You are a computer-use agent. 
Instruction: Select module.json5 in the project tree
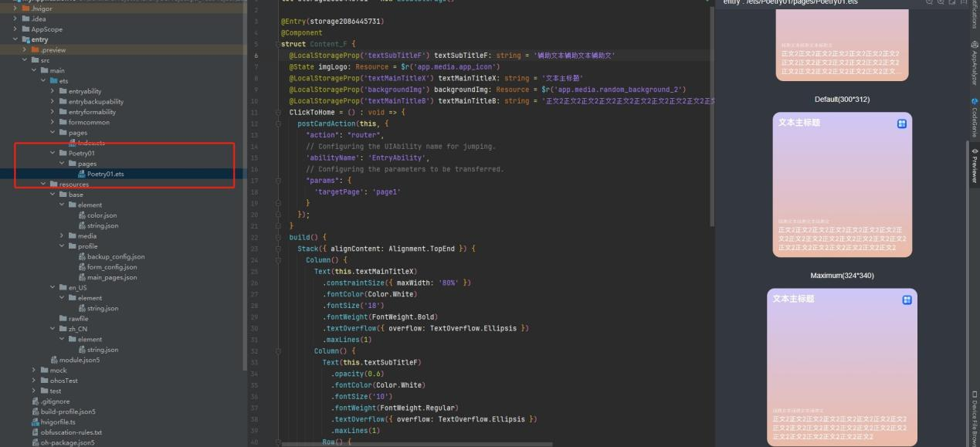80,359
